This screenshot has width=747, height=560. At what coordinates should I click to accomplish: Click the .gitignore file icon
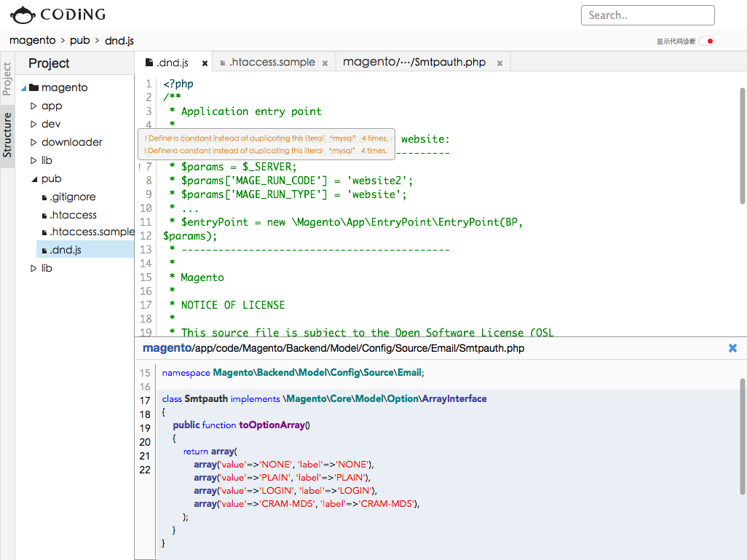tap(44, 198)
